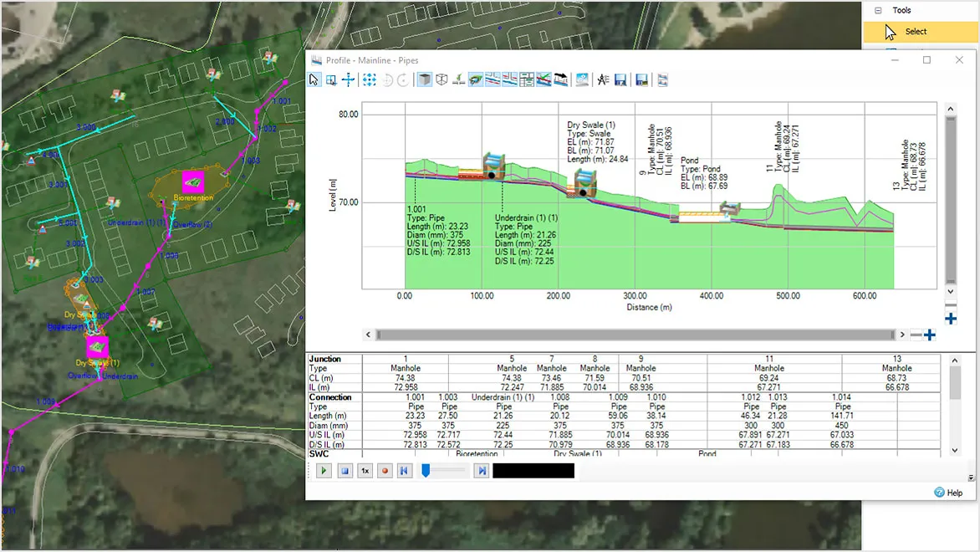980x552 pixels.
Task: Open the text style compass icon
Action: tap(603, 80)
